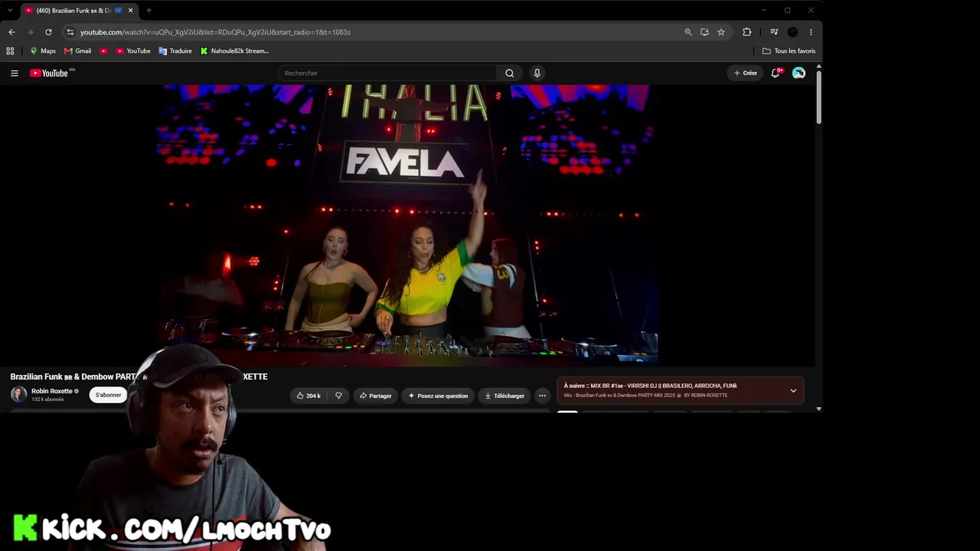
Task: Click the scrollbar down arrow
Action: coord(818,409)
